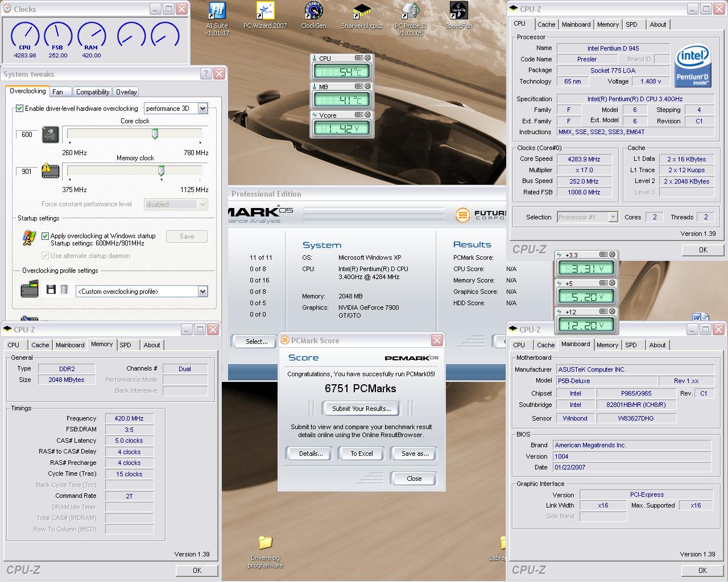This screenshot has width=728, height=582.
Task: Click the Core Speed 4283.9 MHz field
Action: click(x=584, y=159)
